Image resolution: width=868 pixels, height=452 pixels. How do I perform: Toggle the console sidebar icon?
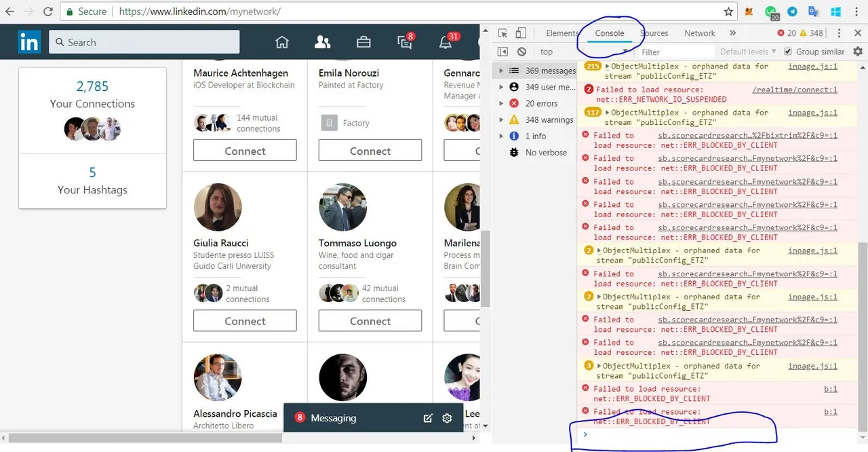(x=502, y=52)
